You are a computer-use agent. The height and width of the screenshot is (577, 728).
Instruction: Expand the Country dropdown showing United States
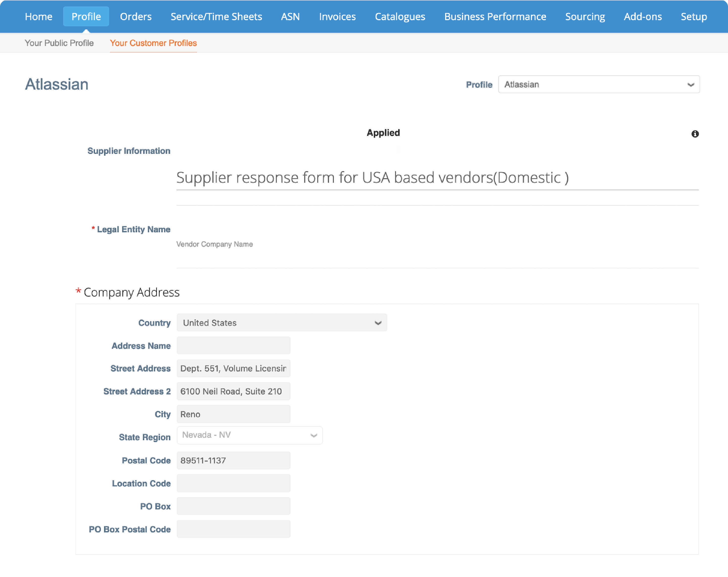click(282, 323)
